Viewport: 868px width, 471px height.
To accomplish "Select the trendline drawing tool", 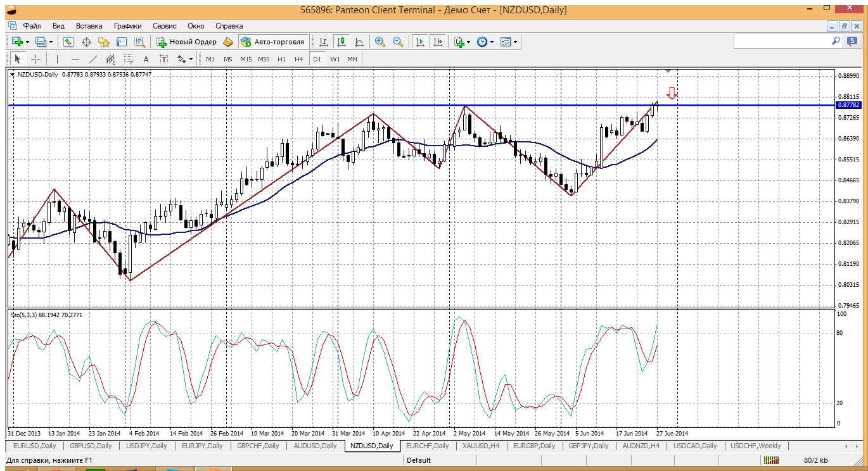I will (x=93, y=59).
